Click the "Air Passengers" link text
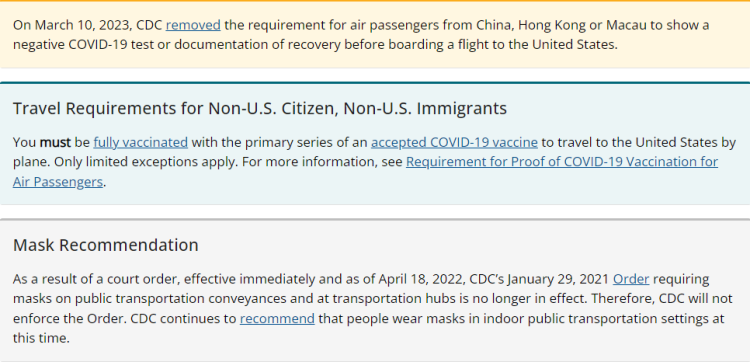Screen dimensions: 750x362 tap(58, 182)
